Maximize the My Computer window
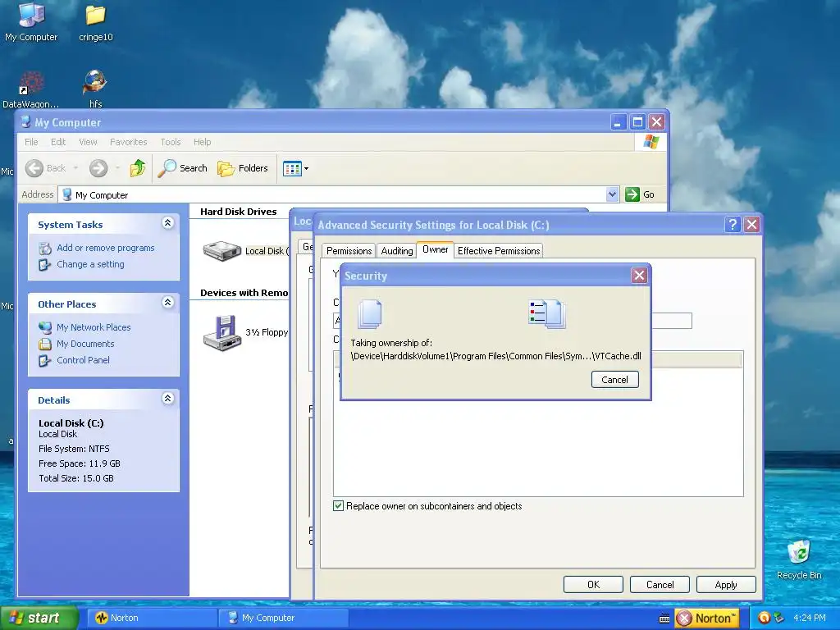Image resolution: width=840 pixels, height=630 pixels. pos(637,122)
